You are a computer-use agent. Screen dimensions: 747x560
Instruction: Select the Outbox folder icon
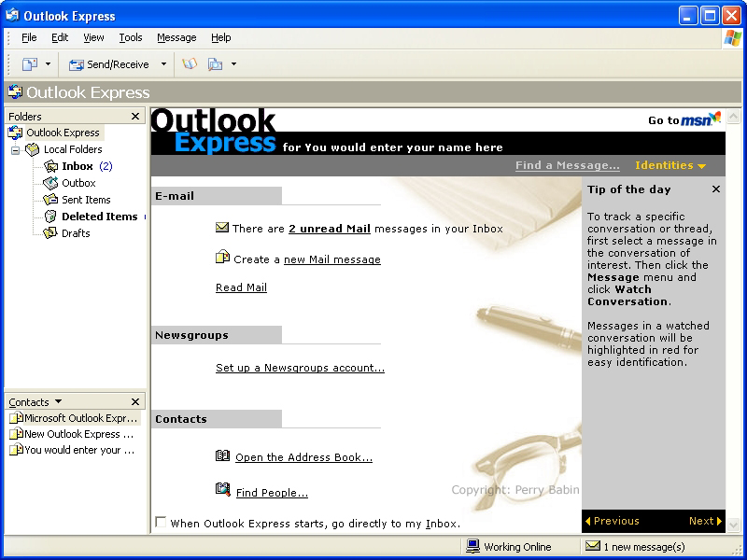tap(51, 183)
